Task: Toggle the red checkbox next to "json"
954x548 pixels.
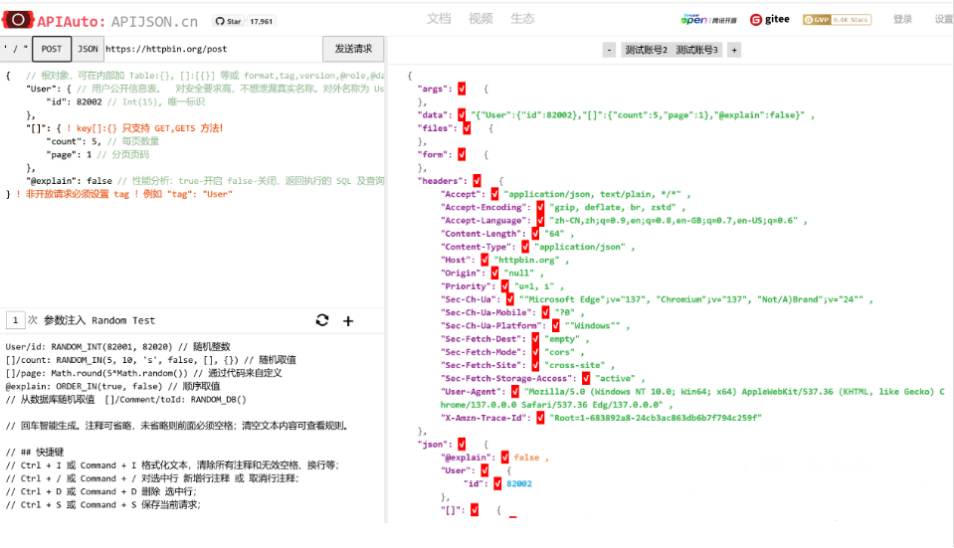Action: [x=462, y=444]
